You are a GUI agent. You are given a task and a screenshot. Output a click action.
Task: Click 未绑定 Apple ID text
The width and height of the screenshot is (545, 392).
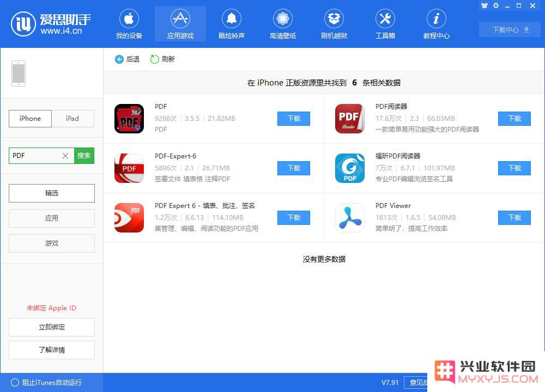tap(51, 308)
